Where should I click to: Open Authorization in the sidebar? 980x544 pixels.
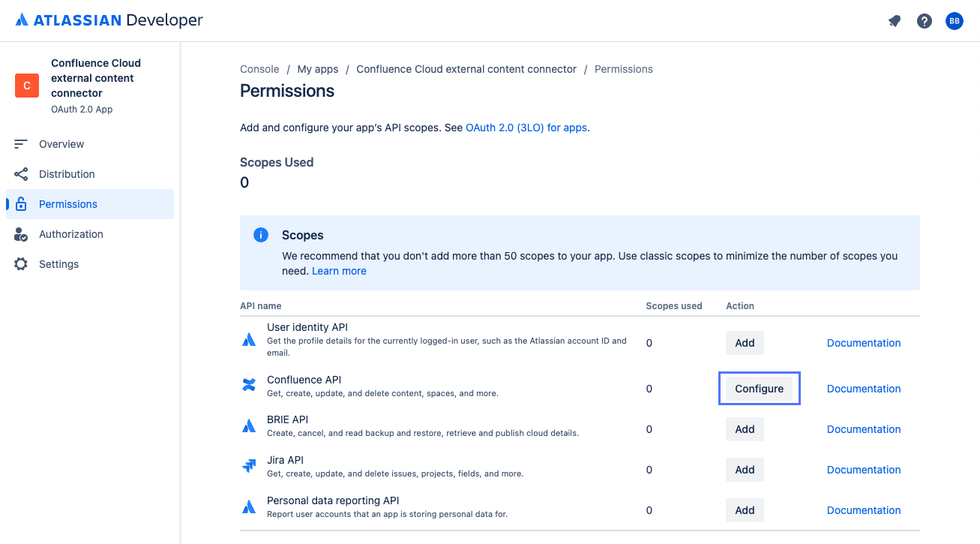90,234
